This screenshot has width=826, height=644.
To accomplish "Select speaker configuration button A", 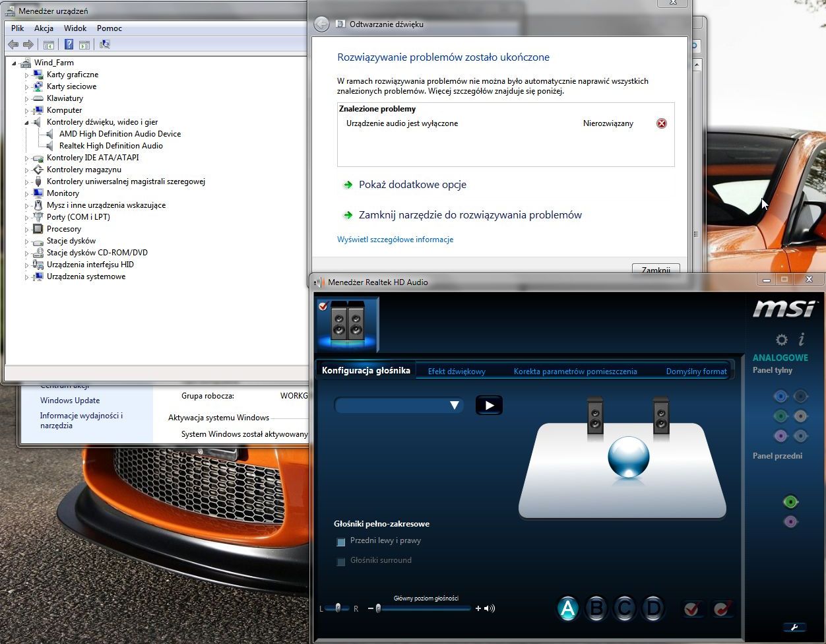I will 567,608.
